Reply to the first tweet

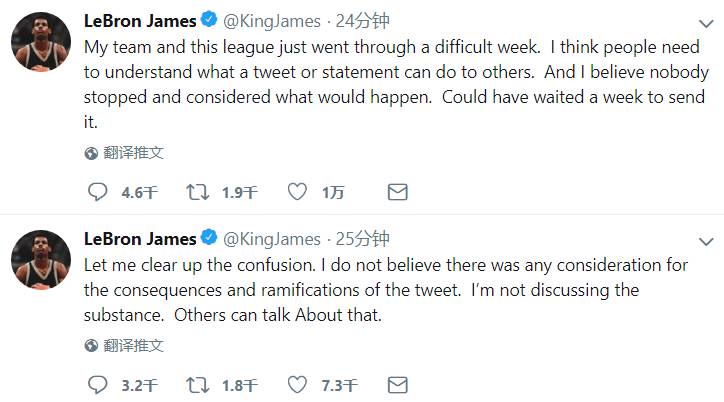click(97, 192)
